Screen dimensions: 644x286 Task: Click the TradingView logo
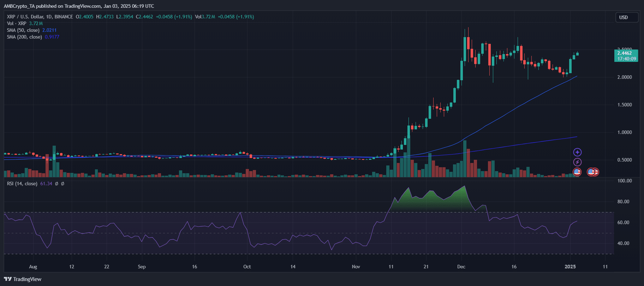[x=23, y=279]
